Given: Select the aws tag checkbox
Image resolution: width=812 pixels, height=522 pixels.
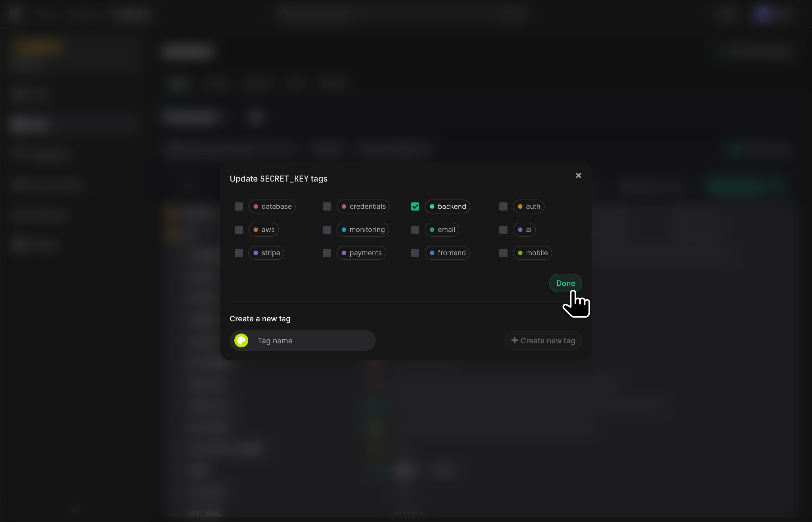Looking at the screenshot, I should tap(239, 229).
